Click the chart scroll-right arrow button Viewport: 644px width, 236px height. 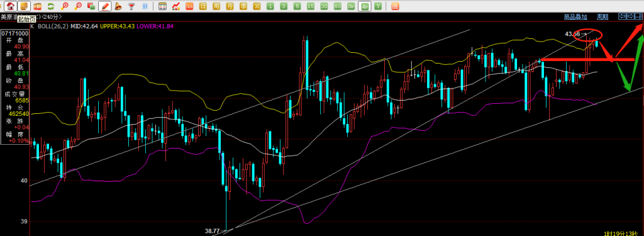(x=630, y=16)
